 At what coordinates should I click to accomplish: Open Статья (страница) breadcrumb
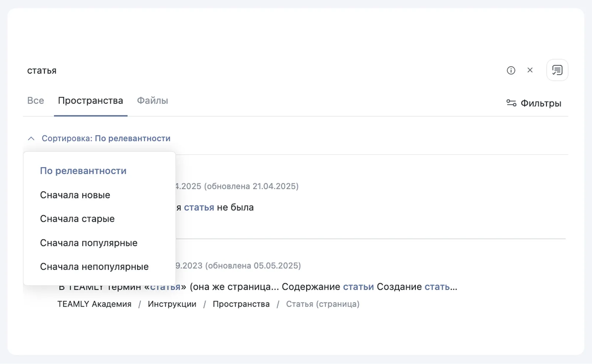(323, 304)
